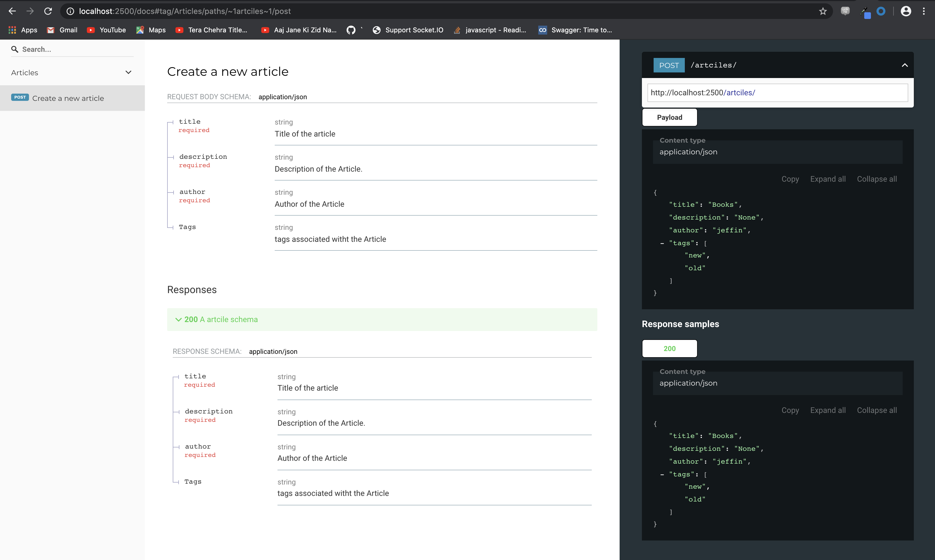Open the request sample Content type dropdown
Viewport: 935px width, 560px height.
(x=777, y=152)
